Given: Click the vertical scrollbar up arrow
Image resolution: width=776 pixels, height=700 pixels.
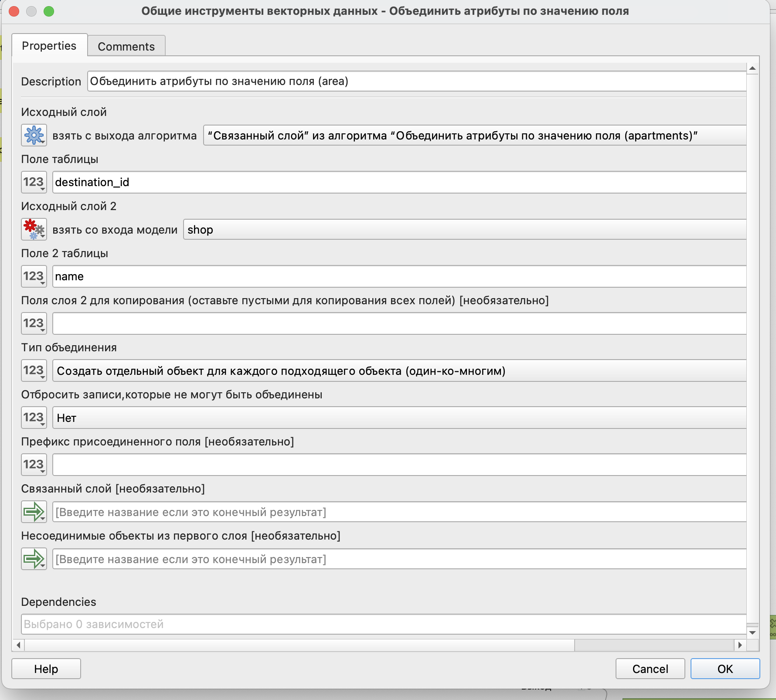Looking at the screenshot, I should [752, 68].
